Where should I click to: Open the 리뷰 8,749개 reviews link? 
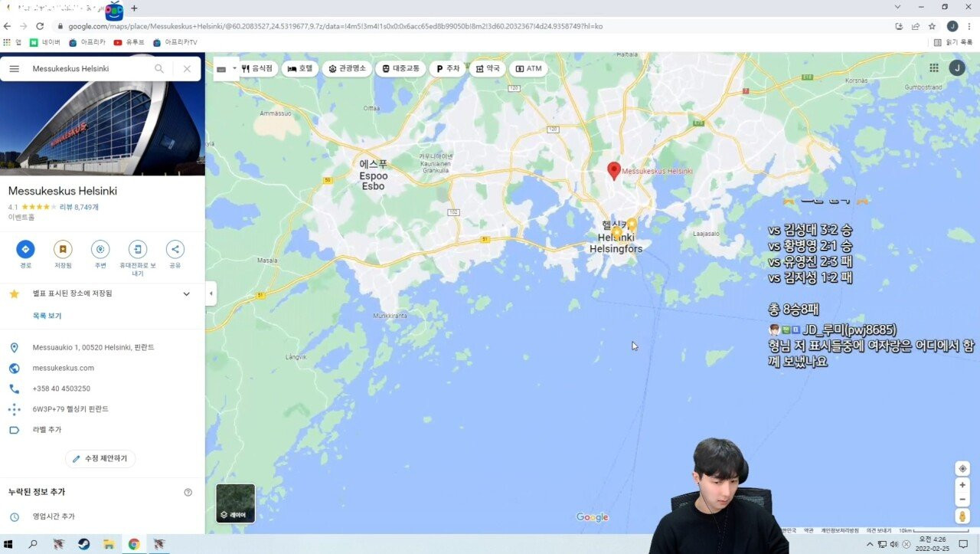[x=79, y=207]
